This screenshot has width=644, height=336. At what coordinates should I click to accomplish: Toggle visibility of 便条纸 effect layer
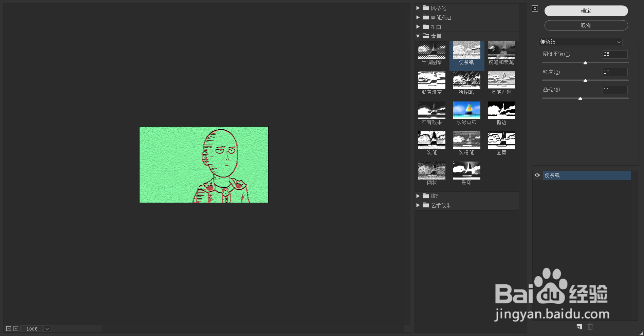(537, 175)
